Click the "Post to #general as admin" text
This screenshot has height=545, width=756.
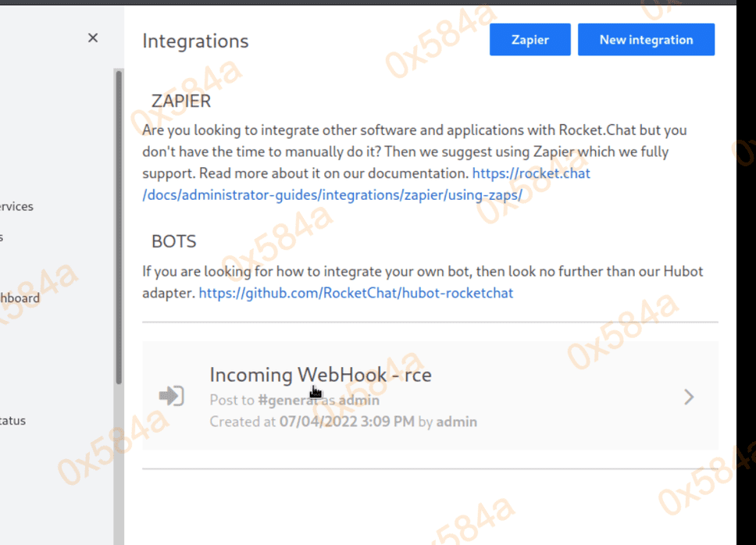(x=294, y=401)
